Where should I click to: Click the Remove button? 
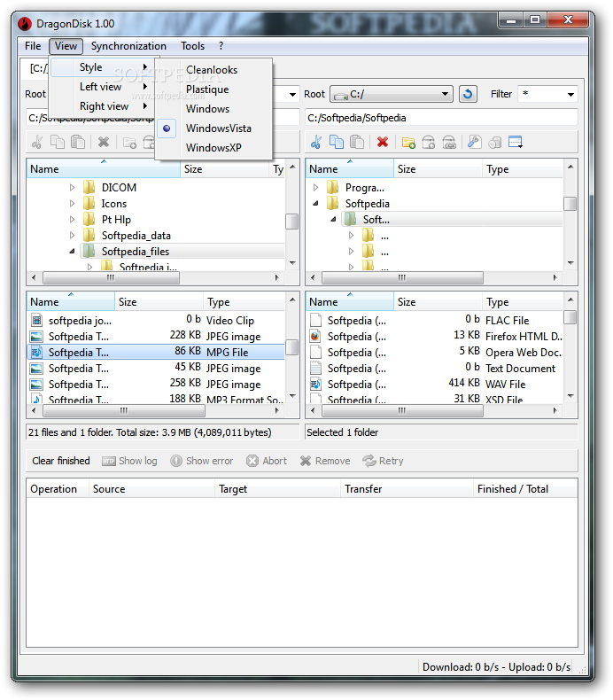click(325, 461)
